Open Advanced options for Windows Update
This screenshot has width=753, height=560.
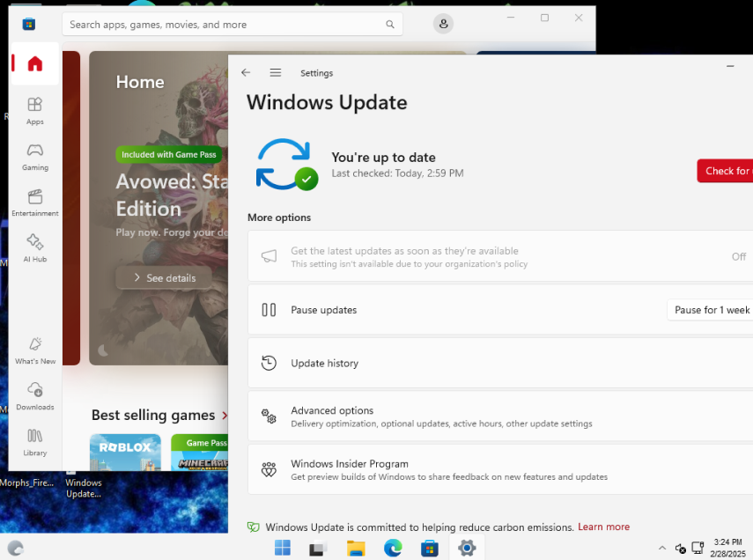[500, 416]
